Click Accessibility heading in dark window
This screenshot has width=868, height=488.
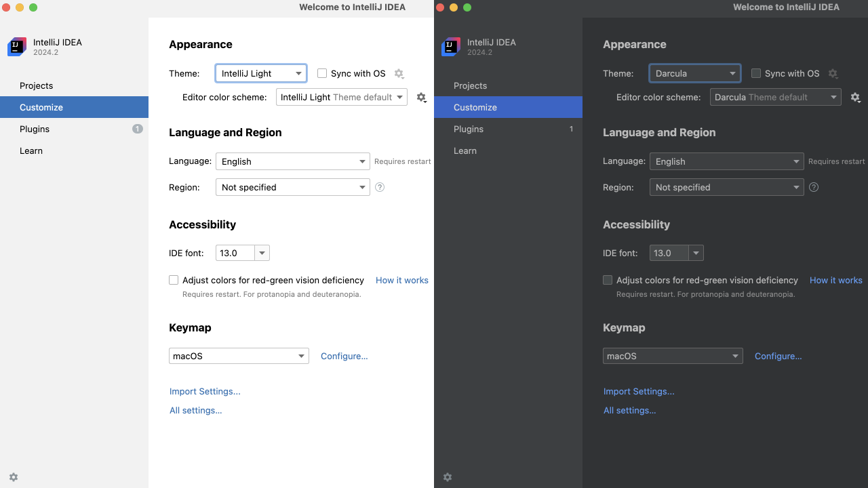pos(636,224)
